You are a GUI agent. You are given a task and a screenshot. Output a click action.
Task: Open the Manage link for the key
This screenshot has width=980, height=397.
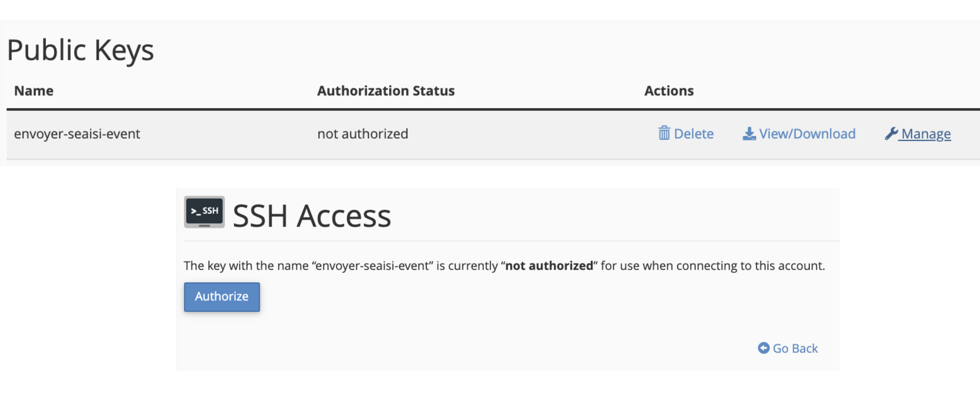(926, 134)
